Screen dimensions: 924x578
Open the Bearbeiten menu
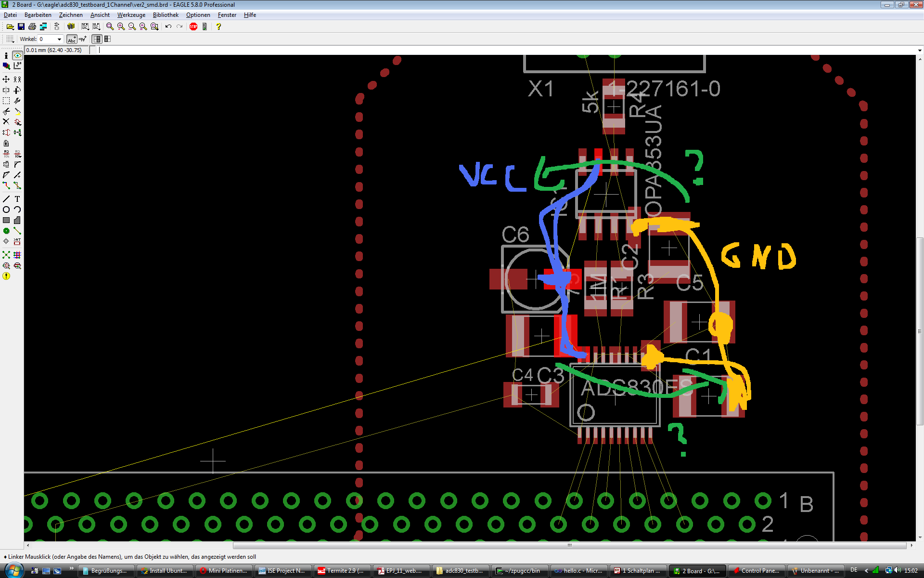tap(38, 15)
